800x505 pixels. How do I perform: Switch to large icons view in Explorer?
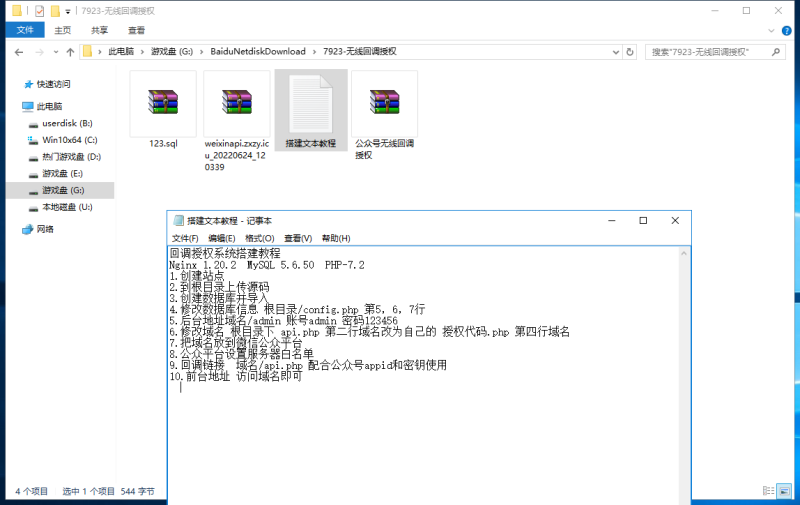(784, 491)
